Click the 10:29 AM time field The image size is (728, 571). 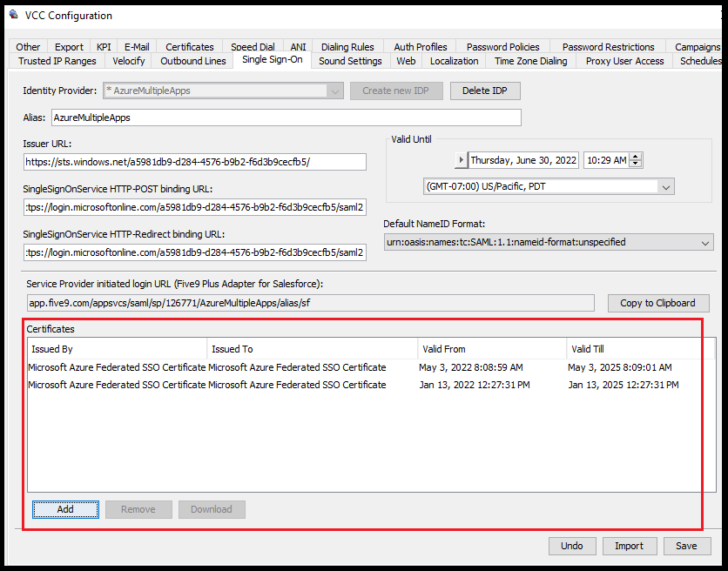[606, 160]
